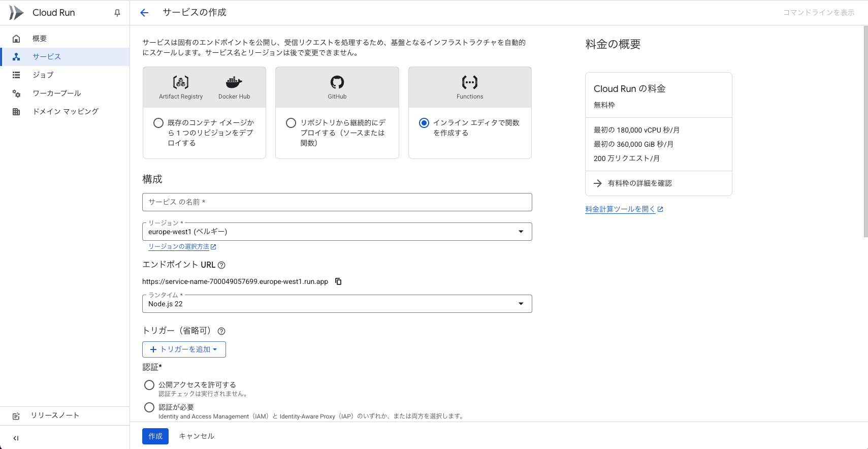Select リポジトリから継続的にデプロイ option
868x449 pixels.
click(291, 123)
